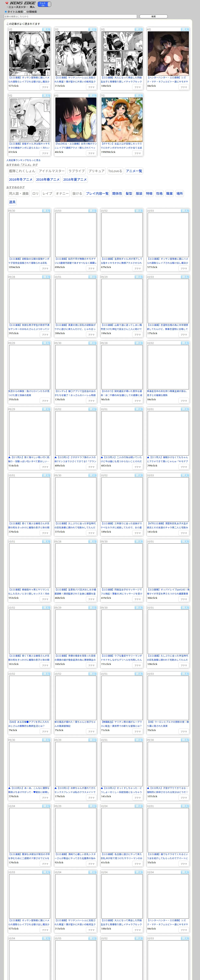Click the 購入 badge on 6位 card
200x980 pixels.
[x=92, y=96]
